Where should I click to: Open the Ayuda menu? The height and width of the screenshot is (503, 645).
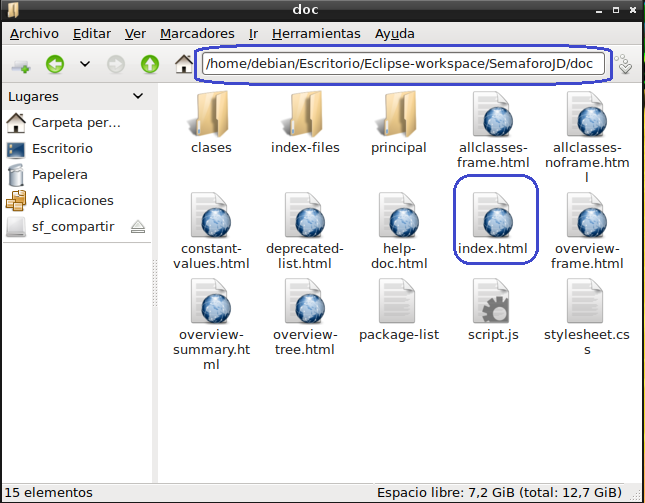point(394,34)
